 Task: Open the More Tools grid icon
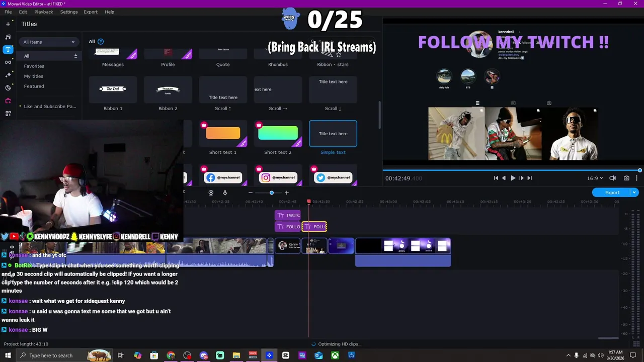pos(8,114)
